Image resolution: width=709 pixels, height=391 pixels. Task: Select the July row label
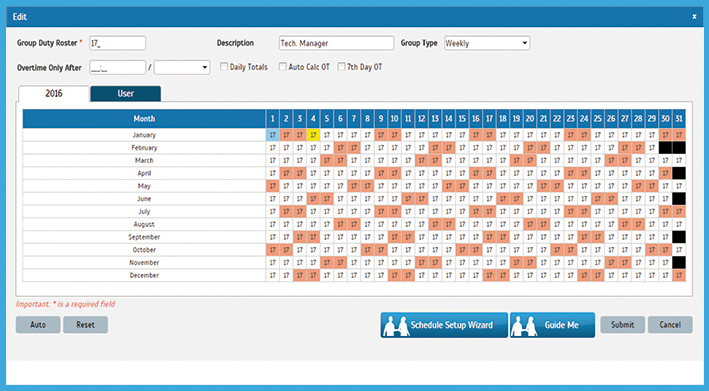point(144,212)
